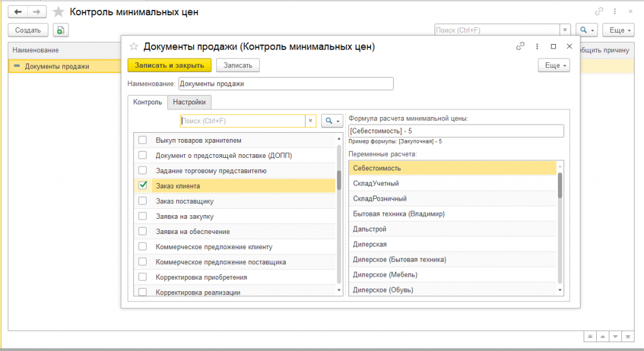Click the formula field [Себестоимость] - 5
This screenshot has width=644, height=351.
[456, 131]
